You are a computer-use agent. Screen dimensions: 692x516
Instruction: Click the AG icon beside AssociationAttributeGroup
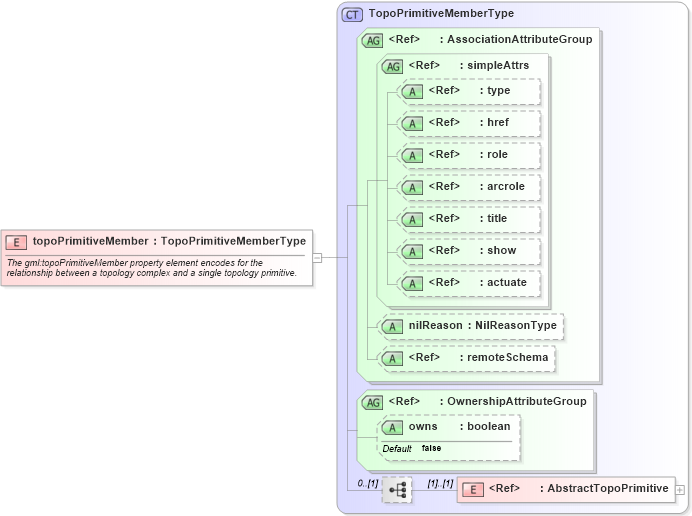372,41
